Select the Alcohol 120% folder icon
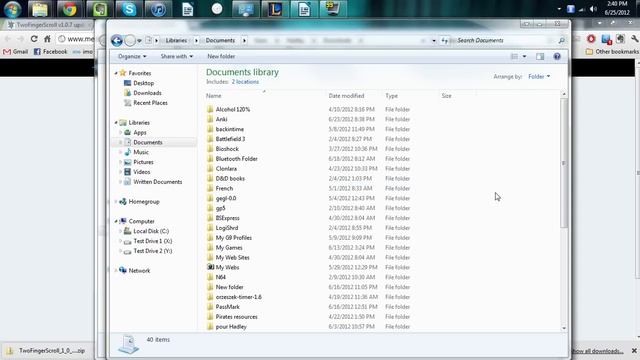 [x=210, y=109]
